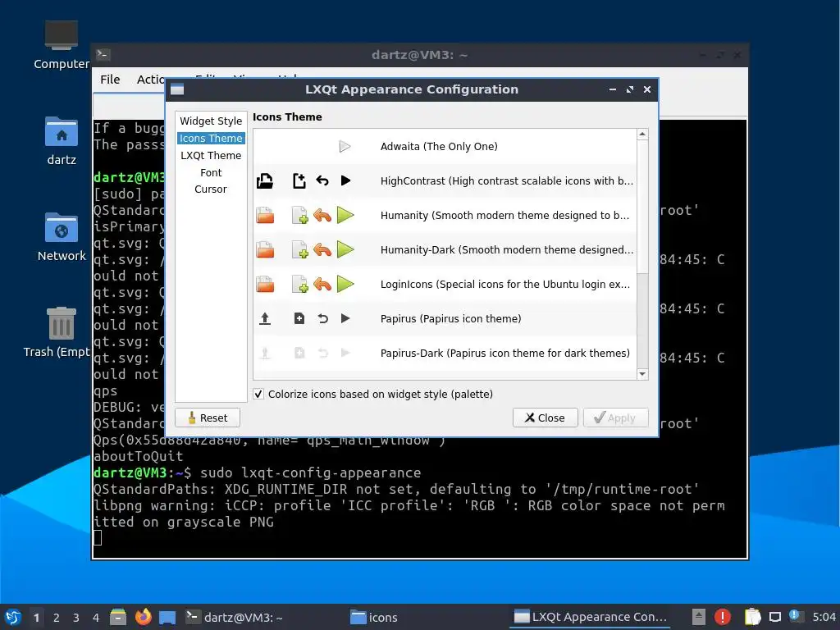The image size is (840, 630).
Task: Click the Papirus new-document preview icon
Action: coord(299,319)
